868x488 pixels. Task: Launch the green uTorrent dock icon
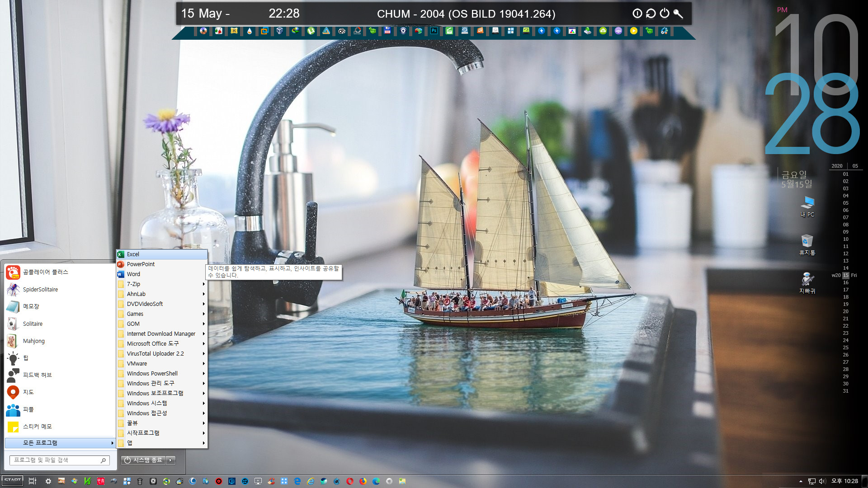click(x=311, y=31)
